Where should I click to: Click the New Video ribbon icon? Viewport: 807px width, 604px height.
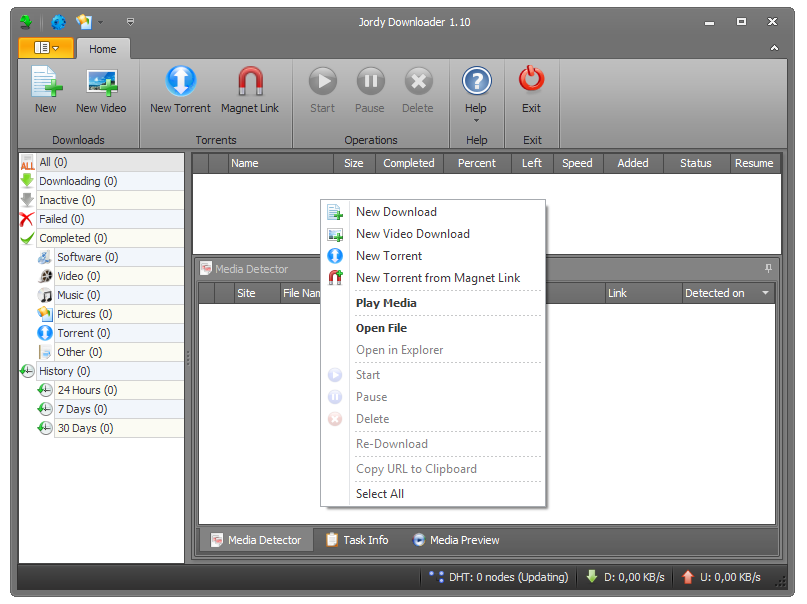point(101,82)
